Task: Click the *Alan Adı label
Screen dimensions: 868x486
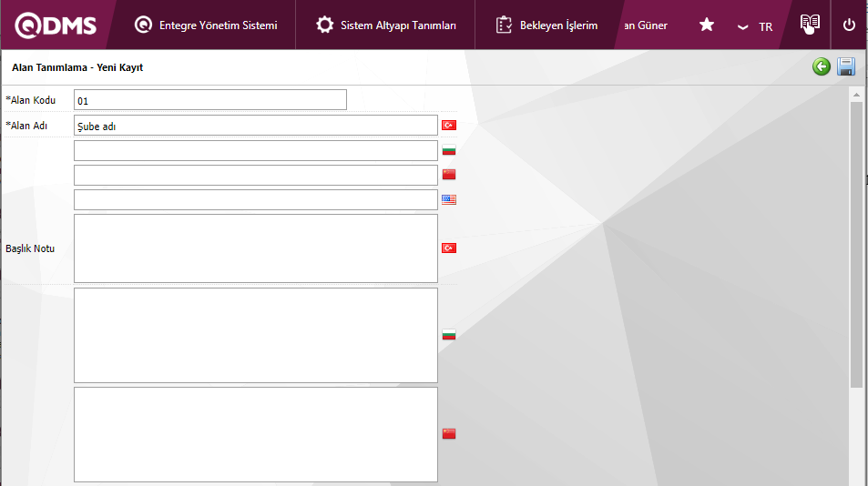Action: (x=26, y=126)
